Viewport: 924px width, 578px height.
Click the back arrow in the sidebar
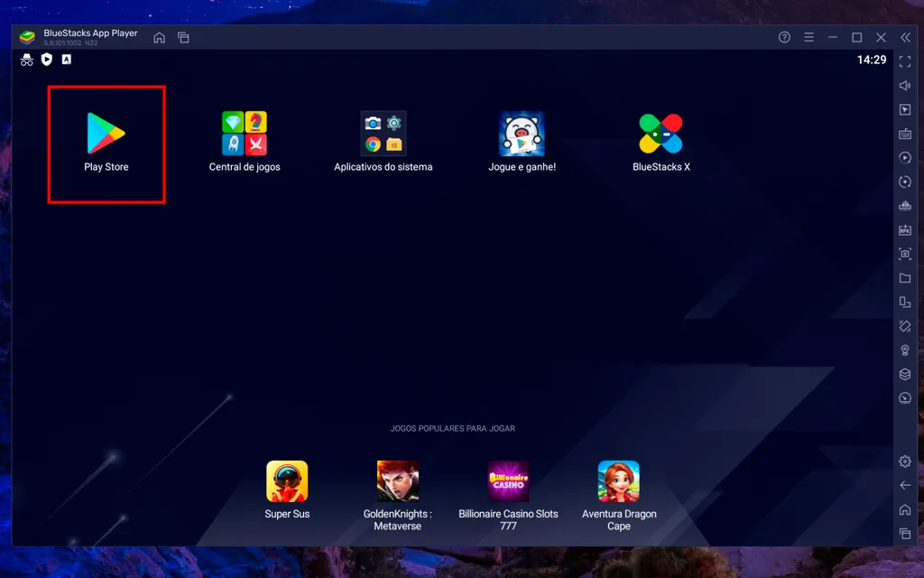[x=905, y=485]
